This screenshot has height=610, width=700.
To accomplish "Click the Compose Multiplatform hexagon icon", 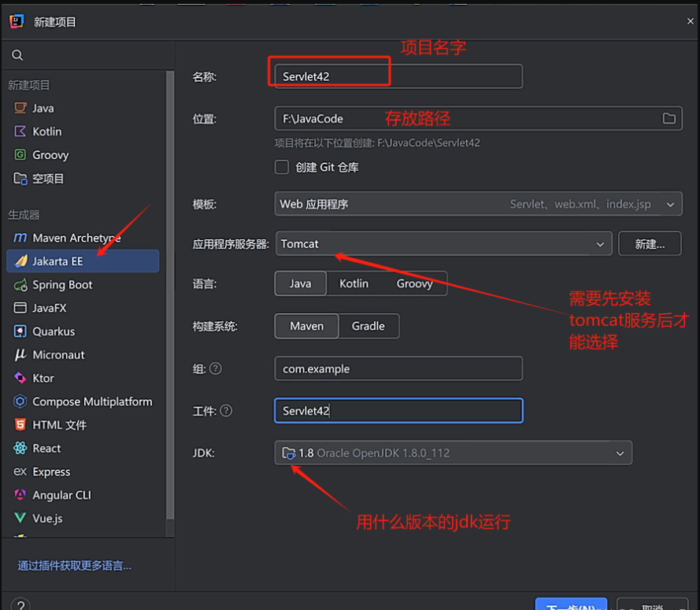I will pyautogui.click(x=20, y=401).
